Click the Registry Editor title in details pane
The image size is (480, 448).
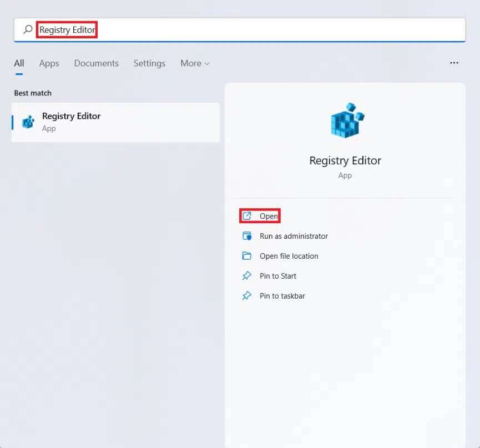[345, 160]
